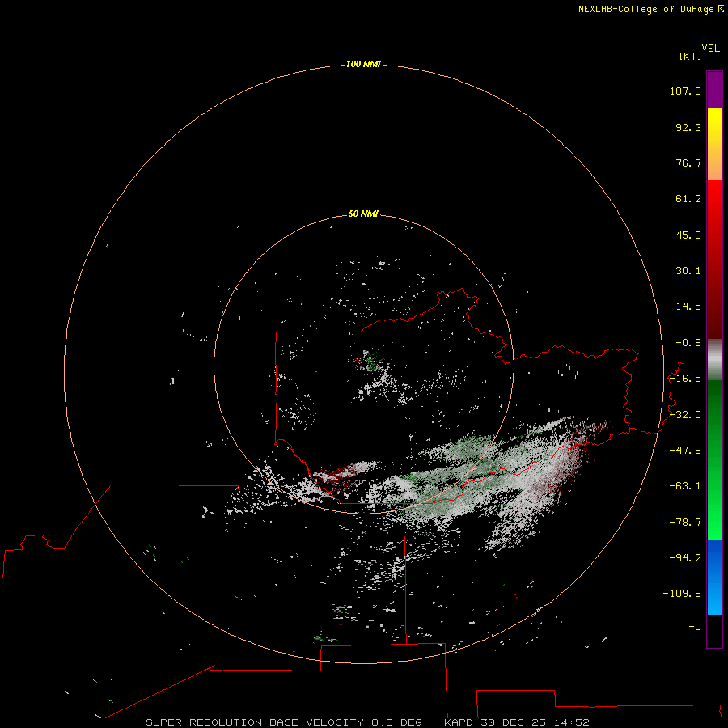Click the 76.7 legend value
728x728 pixels.
[688, 163]
